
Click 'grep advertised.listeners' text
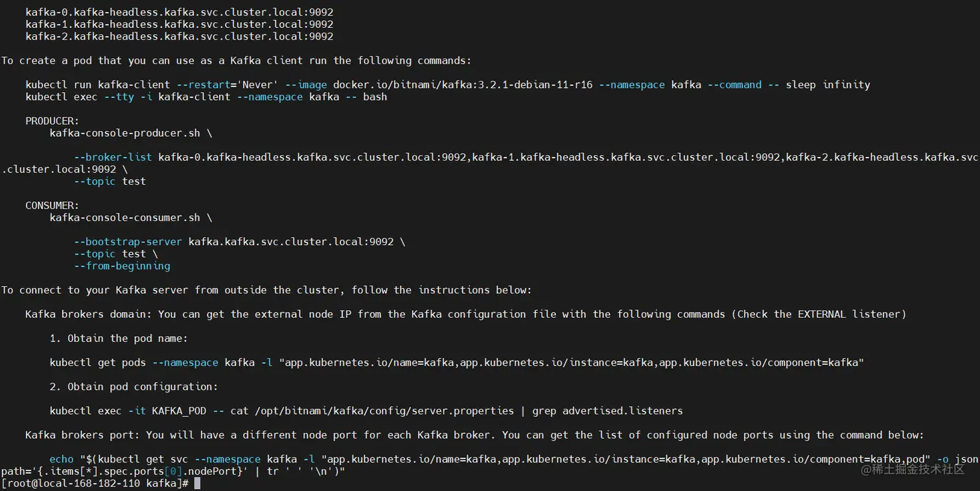point(607,411)
